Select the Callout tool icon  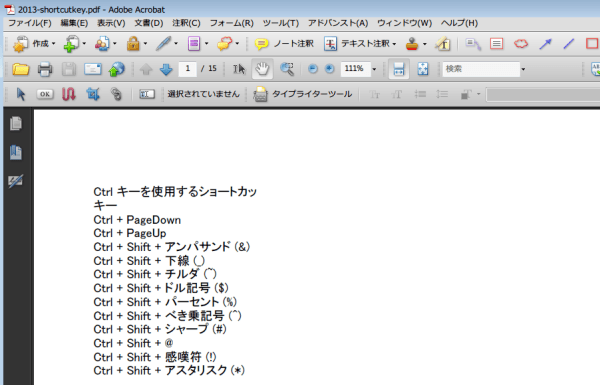[473, 44]
